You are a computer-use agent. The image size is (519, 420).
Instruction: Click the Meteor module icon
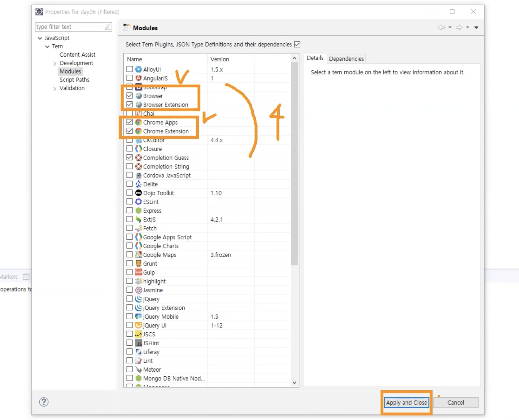click(x=138, y=370)
